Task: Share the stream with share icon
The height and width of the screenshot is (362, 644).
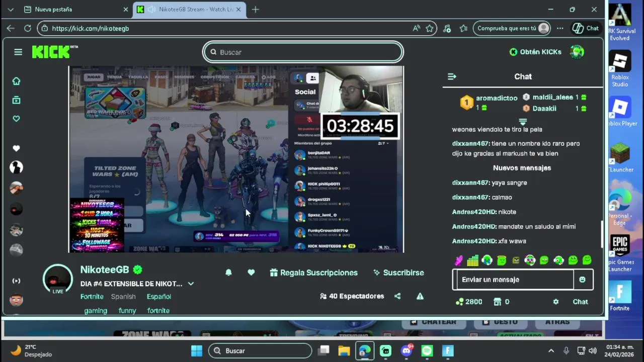Action: [397, 296]
